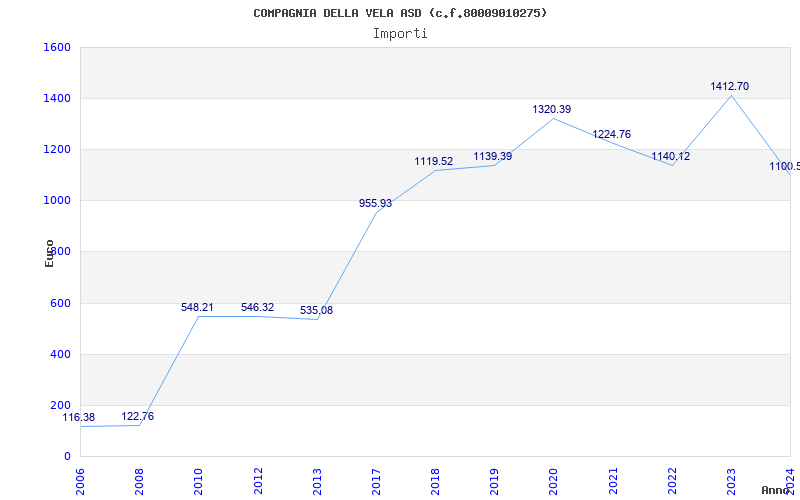This screenshot has height=500, width=800.
Task: Select the 2017 x-axis year label
Action: tap(376, 478)
